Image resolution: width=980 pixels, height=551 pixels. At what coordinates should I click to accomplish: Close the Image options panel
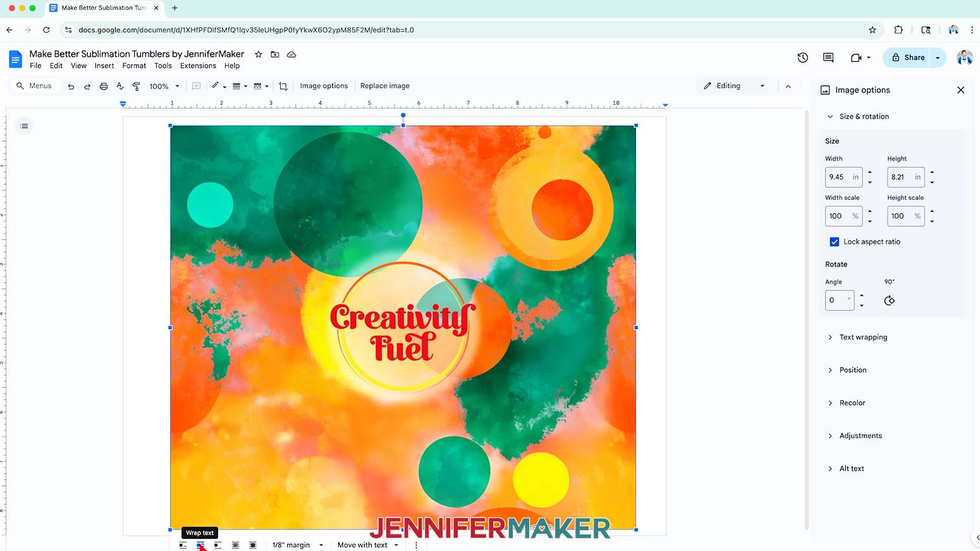click(x=960, y=90)
